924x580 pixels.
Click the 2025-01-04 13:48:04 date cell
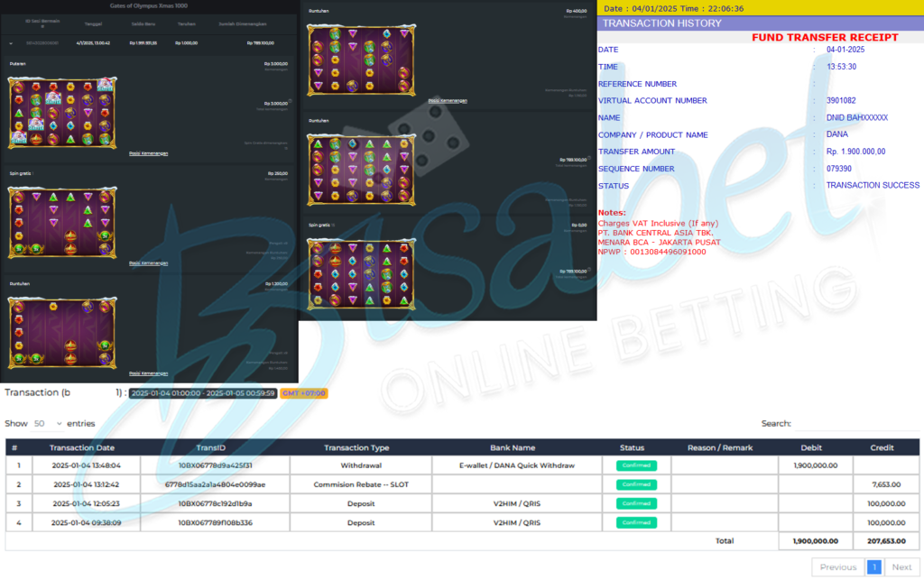[86, 465]
